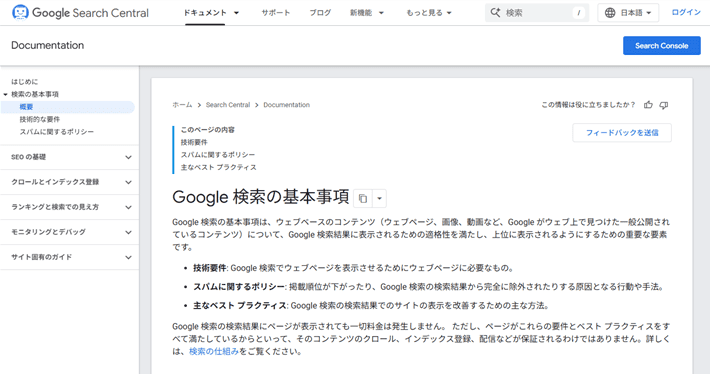Click the thumbs up feedback icon

pyautogui.click(x=648, y=105)
